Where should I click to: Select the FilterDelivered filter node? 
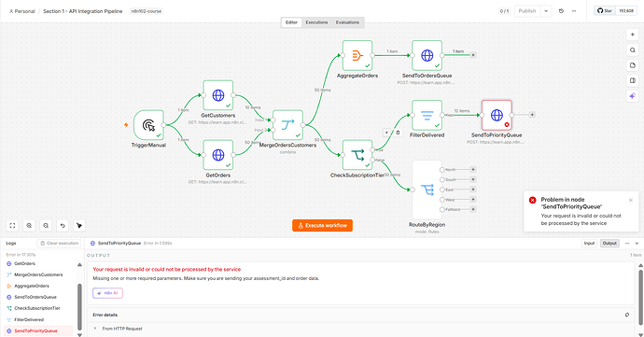point(427,115)
